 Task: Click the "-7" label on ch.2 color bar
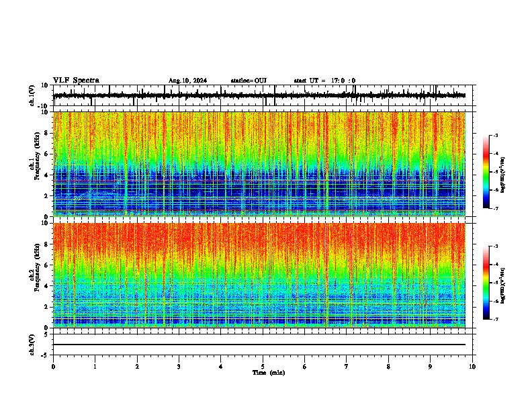(495, 319)
